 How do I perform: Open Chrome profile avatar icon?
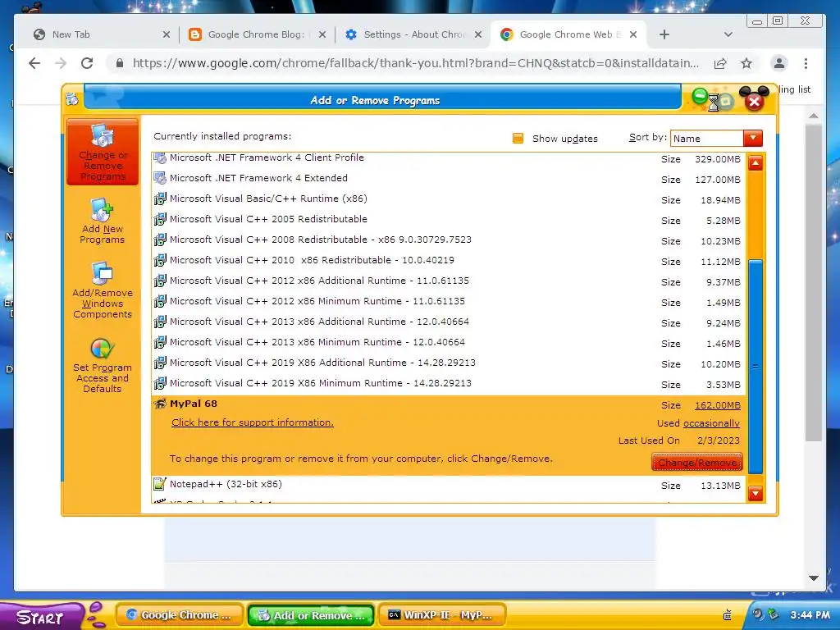[779, 63]
